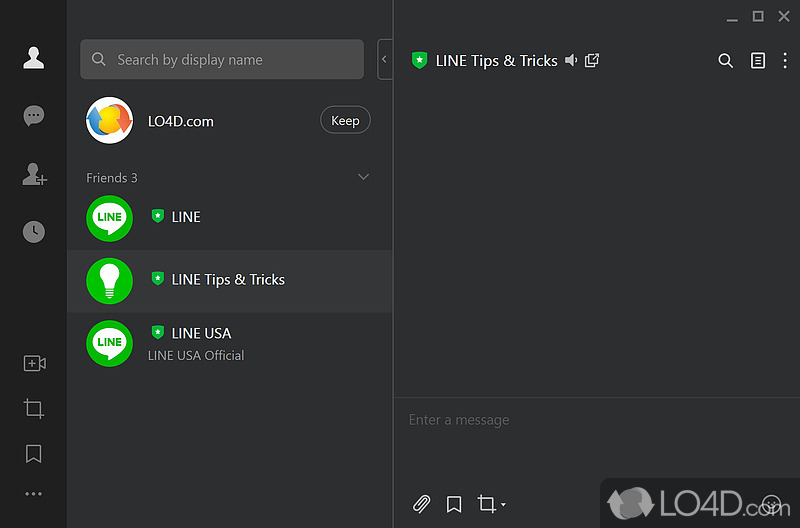Open the capture dropdown in message toolbar
This screenshot has height=528, width=800.
502,505
